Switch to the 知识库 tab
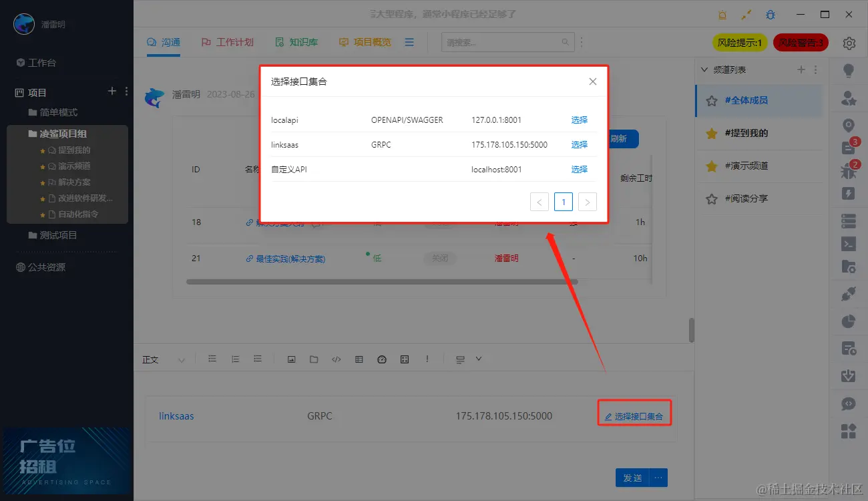 (297, 42)
